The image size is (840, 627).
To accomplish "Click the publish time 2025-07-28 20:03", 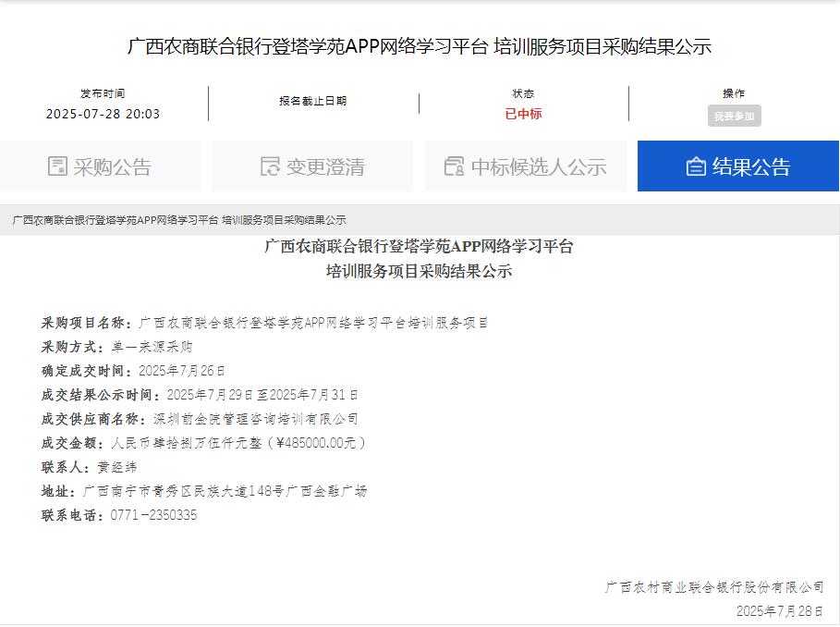I will click(x=103, y=114).
